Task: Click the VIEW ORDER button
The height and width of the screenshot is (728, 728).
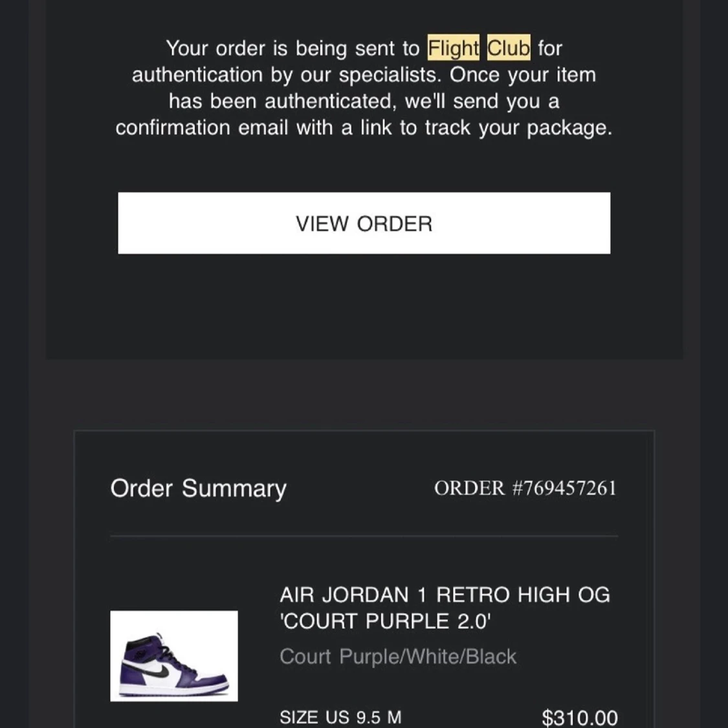Action: pos(364,223)
